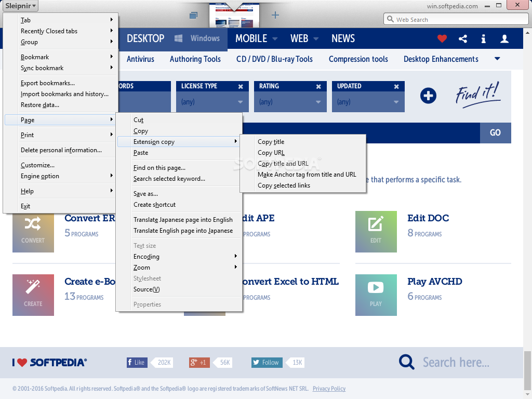Open the user account icon
Viewport: 532px width, 399px height.
(504, 38)
